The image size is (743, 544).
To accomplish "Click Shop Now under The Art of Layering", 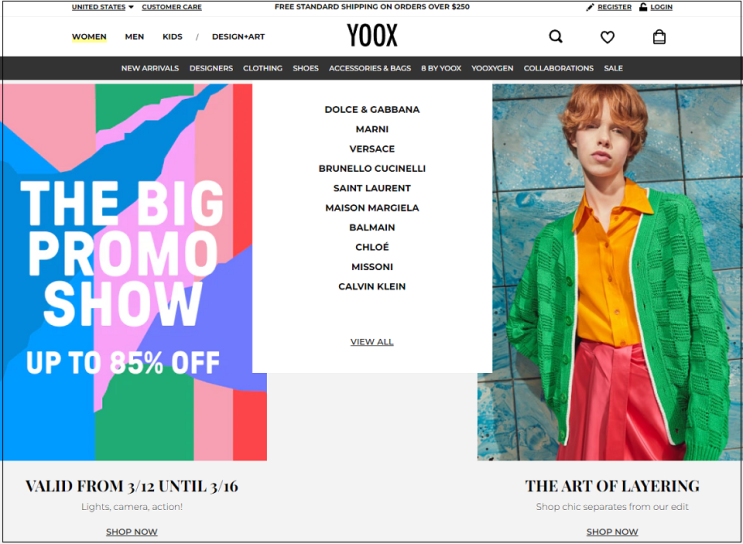I will click(x=612, y=532).
